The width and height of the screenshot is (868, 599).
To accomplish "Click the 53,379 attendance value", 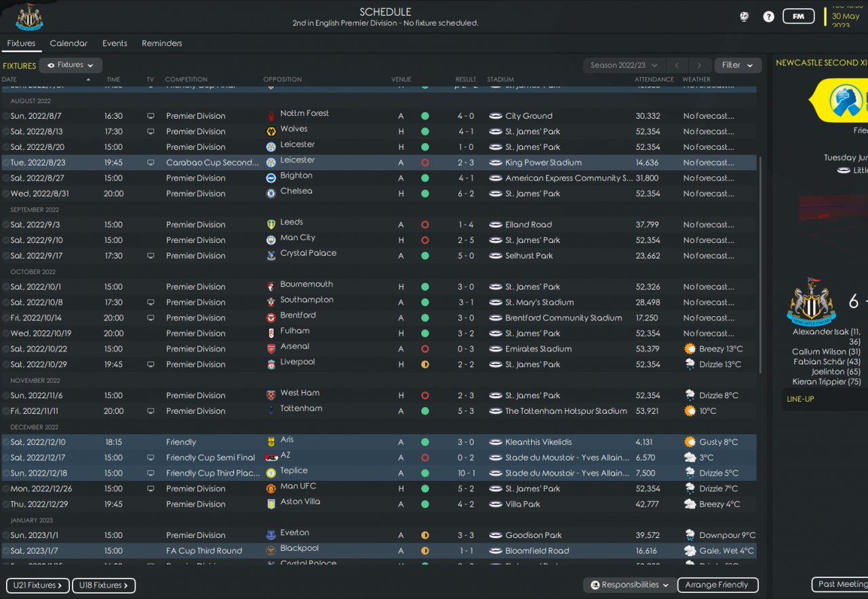I will pos(648,349).
